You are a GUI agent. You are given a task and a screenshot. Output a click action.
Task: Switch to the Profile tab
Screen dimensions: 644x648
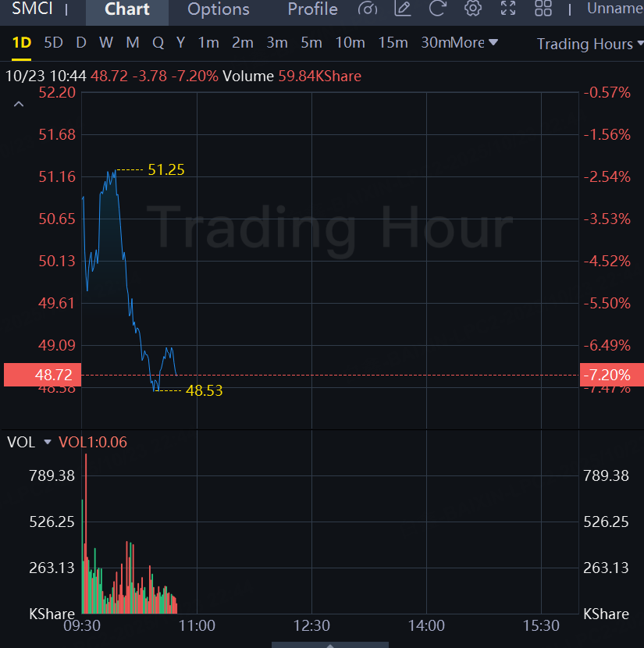tap(313, 9)
